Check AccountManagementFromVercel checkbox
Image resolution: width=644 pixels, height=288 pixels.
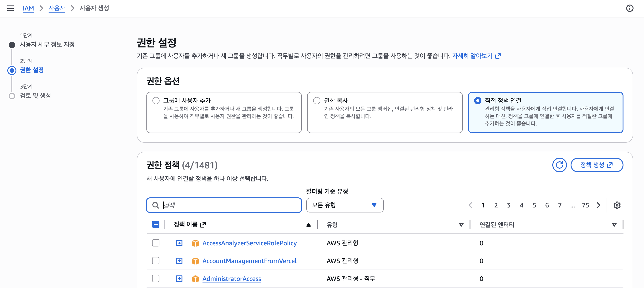(x=156, y=261)
